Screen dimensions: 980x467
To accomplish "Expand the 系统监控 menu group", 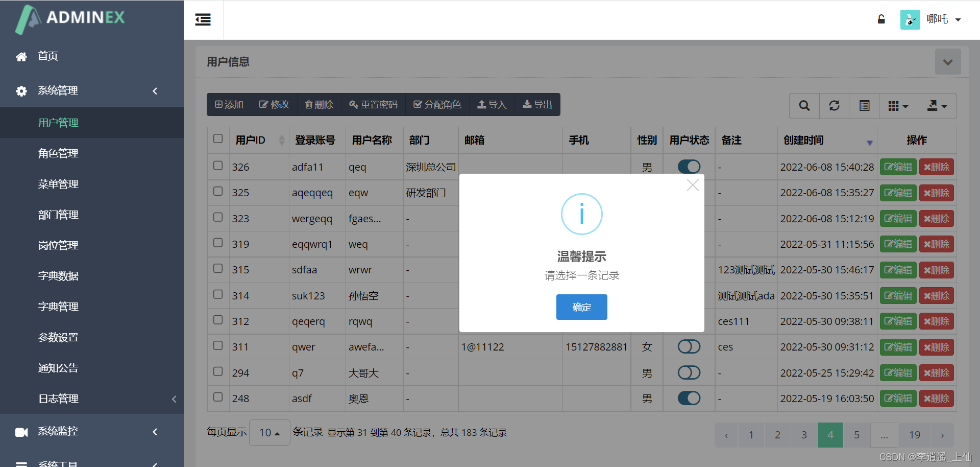I will click(x=92, y=432).
